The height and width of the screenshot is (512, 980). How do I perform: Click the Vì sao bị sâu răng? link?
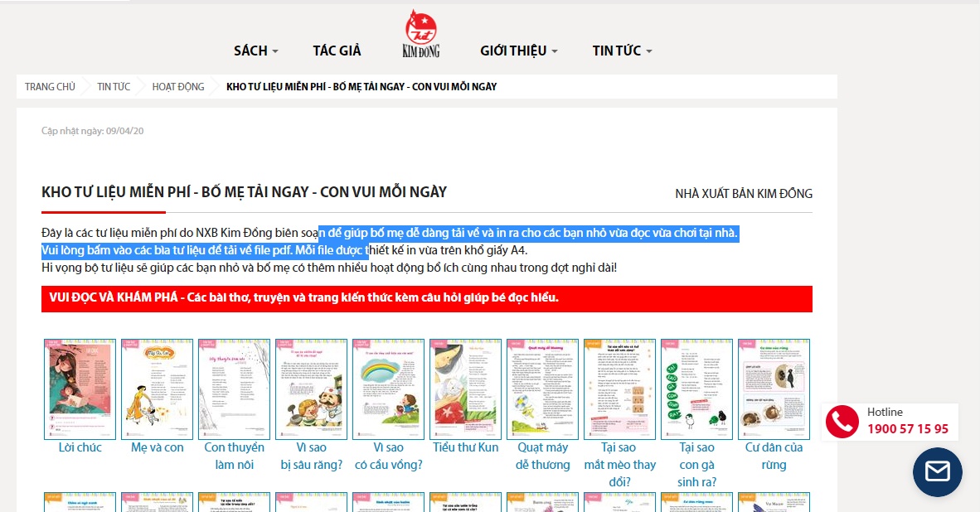pos(311,456)
